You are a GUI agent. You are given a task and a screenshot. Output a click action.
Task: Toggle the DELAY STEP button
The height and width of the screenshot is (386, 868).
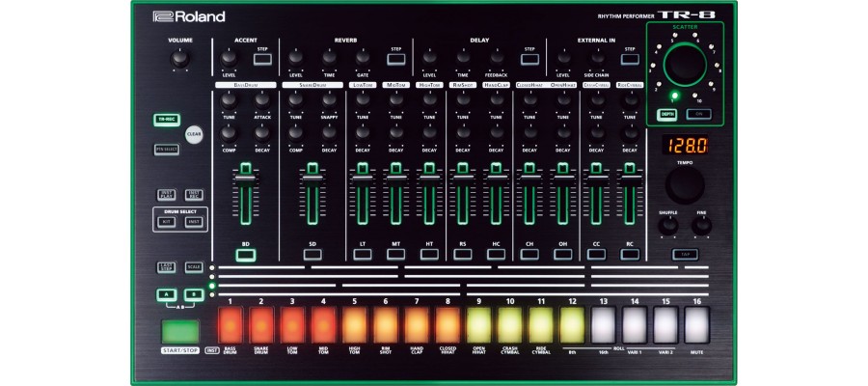(529, 59)
